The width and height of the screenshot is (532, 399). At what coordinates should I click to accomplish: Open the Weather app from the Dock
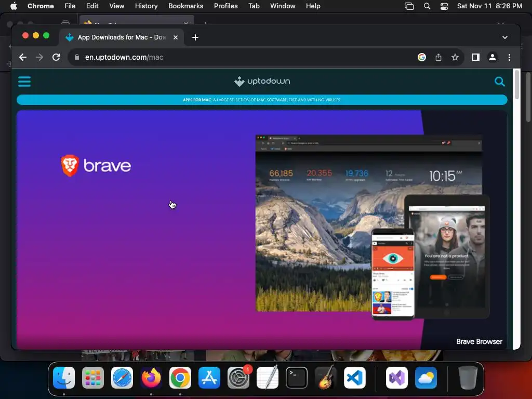click(x=426, y=378)
